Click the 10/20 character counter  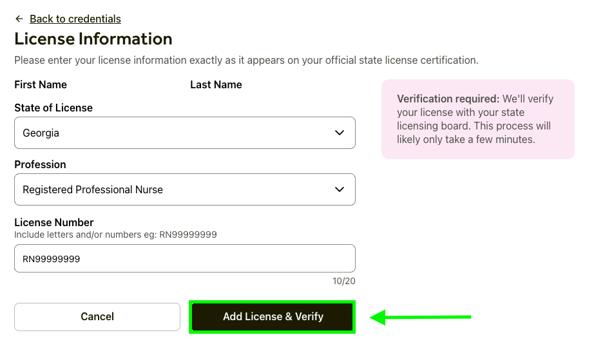click(344, 281)
